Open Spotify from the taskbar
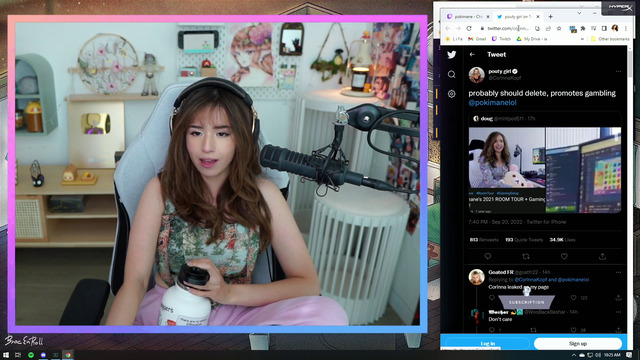The height and width of the screenshot is (360, 640). click(31, 355)
